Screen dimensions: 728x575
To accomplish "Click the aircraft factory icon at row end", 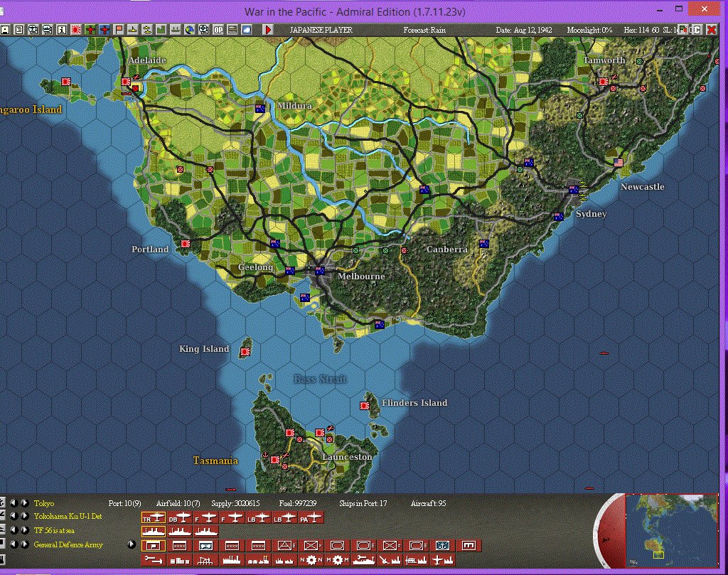I will point(442,560).
